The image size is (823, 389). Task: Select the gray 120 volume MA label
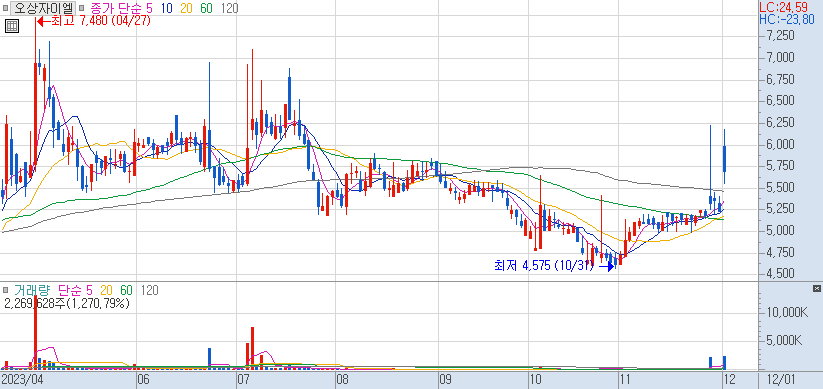pos(150,290)
